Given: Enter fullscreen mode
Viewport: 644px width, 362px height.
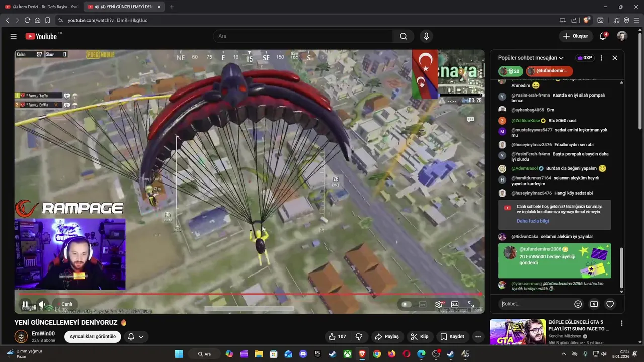Looking at the screenshot, I should pos(471,304).
